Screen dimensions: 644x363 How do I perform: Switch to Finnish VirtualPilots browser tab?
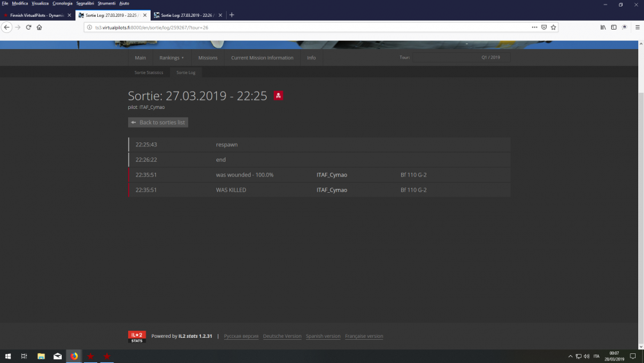pyautogui.click(x=35, y=15)
